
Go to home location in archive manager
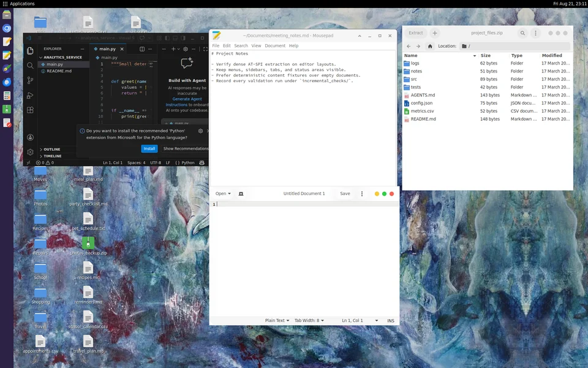click(x=430, y=46)
